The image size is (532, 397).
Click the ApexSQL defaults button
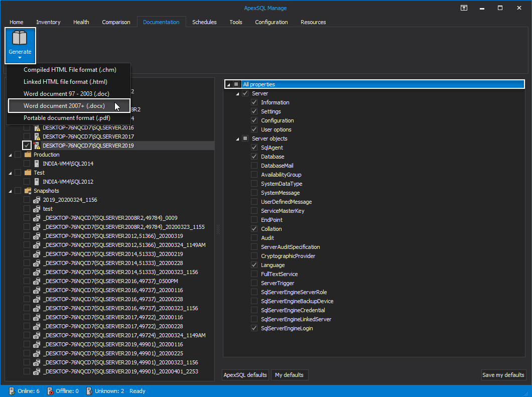245,375
